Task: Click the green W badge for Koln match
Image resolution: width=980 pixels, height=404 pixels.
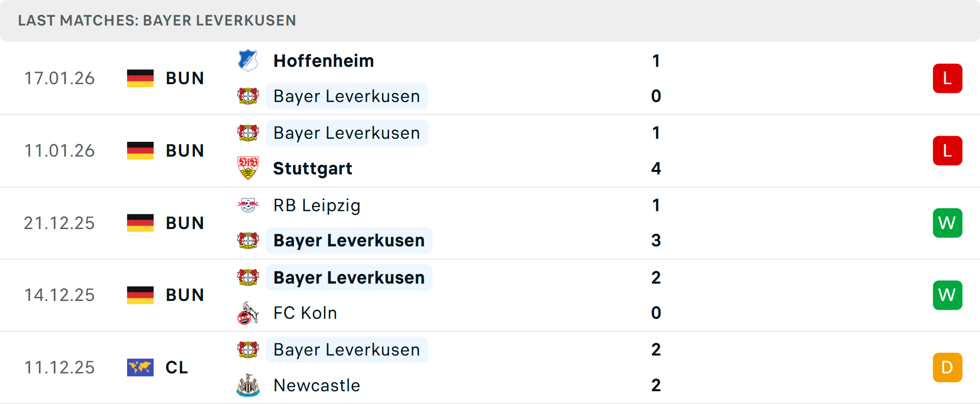Action: click(947, 295)
